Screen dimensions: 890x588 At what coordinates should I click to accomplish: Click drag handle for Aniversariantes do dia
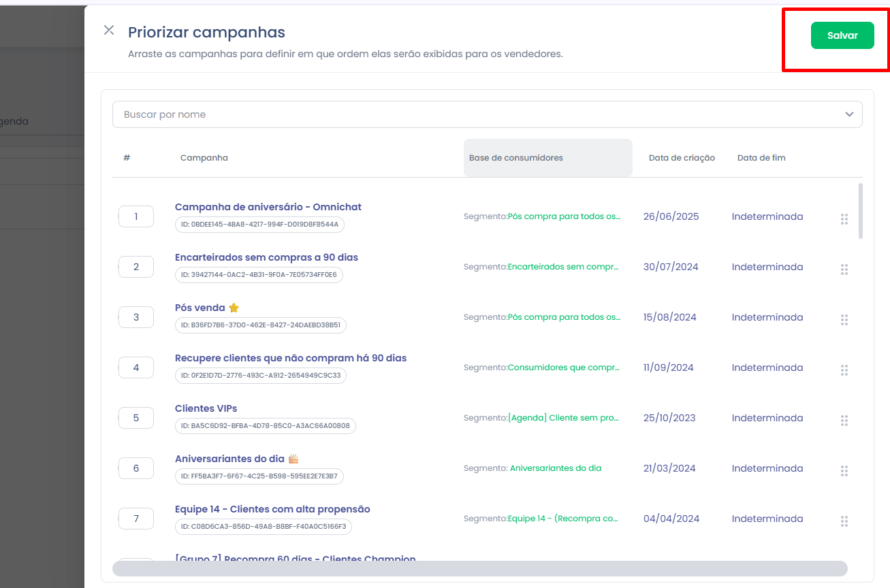coord(844,471)
